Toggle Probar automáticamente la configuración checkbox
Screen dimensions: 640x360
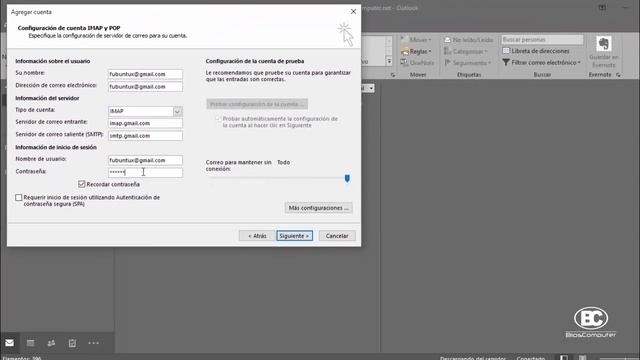(x=218, y=119)
